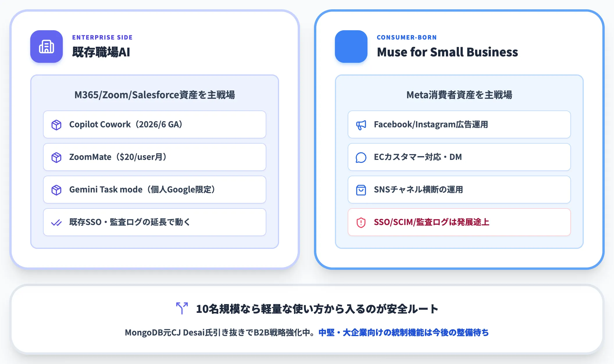The width and height of the screenshot is (614, 364).
Task: Click the red shield alert icon beside SSO/SCIM
Action: pyautogui.click(x=361, y=222)
